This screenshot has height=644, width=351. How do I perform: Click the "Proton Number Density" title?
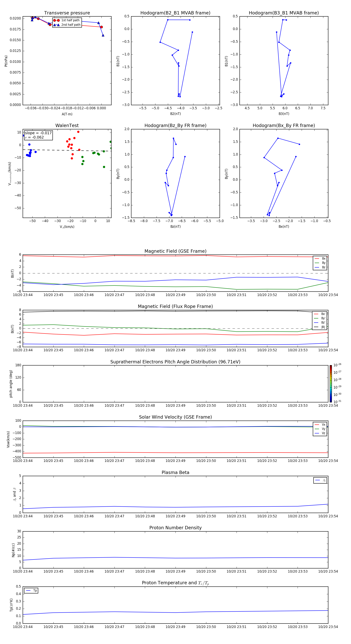175,528
